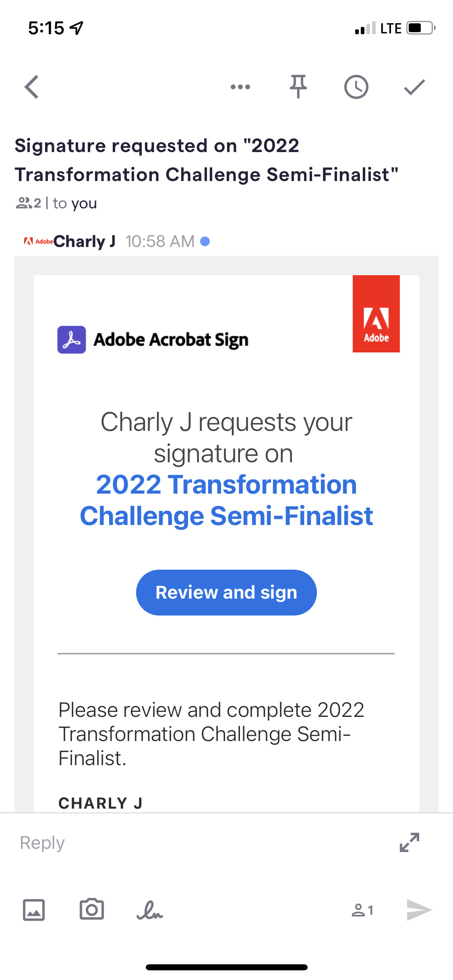The height and width of the screenshot is (980, 453).
Task: Pin this email thread
Action: 298,87
